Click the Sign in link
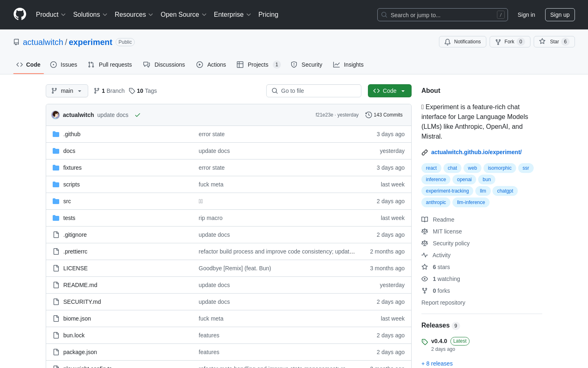Screen dimensions: 588x368 pos(526,15)
